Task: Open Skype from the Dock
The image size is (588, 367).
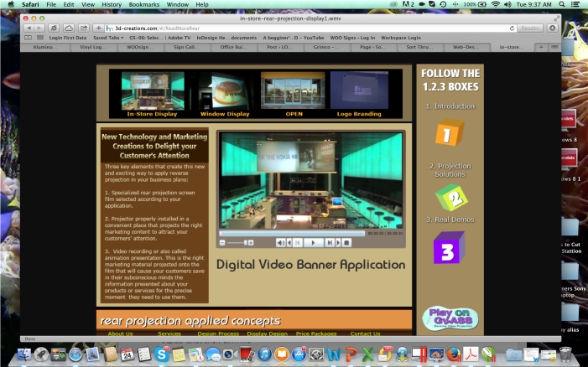Action: pyautogui.click(x=162, y=354)
